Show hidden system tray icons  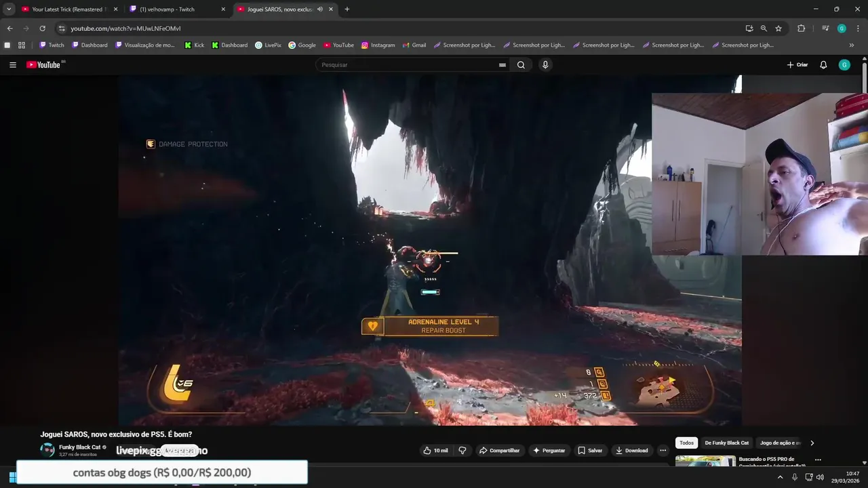pyautogui.click(x=780, y=477)
